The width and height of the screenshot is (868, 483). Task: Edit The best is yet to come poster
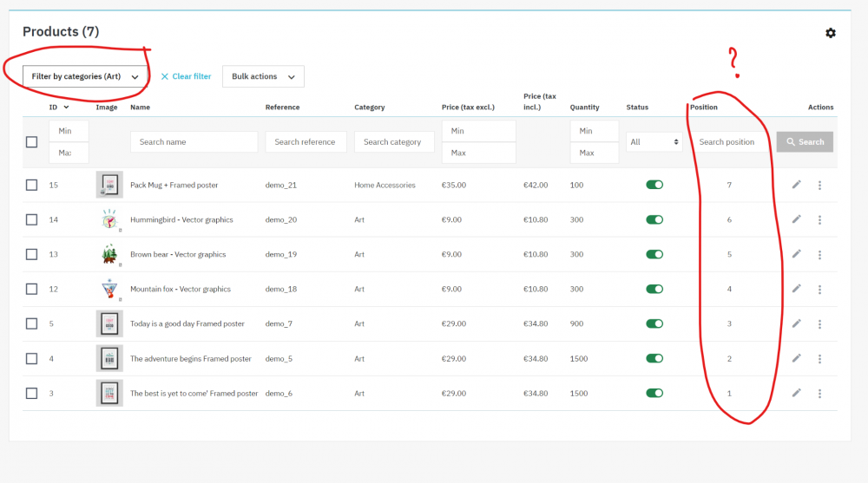click(797, 393)
